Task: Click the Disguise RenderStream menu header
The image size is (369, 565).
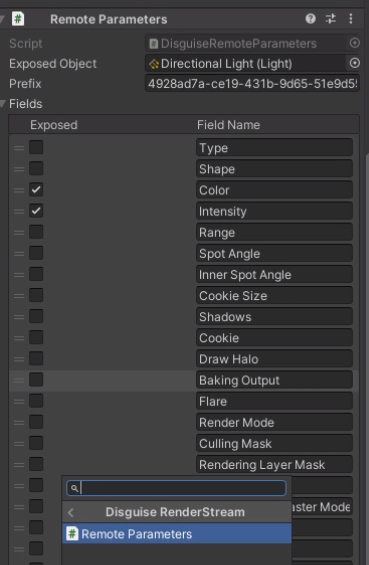Action: tap(177, 512)
